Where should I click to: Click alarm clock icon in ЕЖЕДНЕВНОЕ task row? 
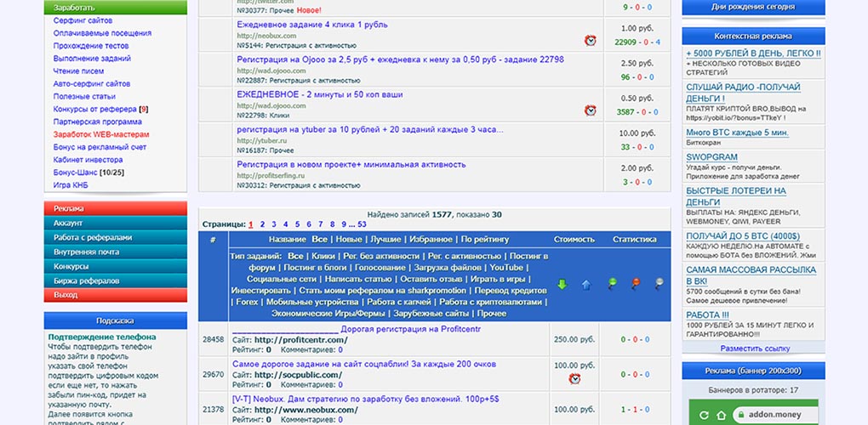click(590, 110)
